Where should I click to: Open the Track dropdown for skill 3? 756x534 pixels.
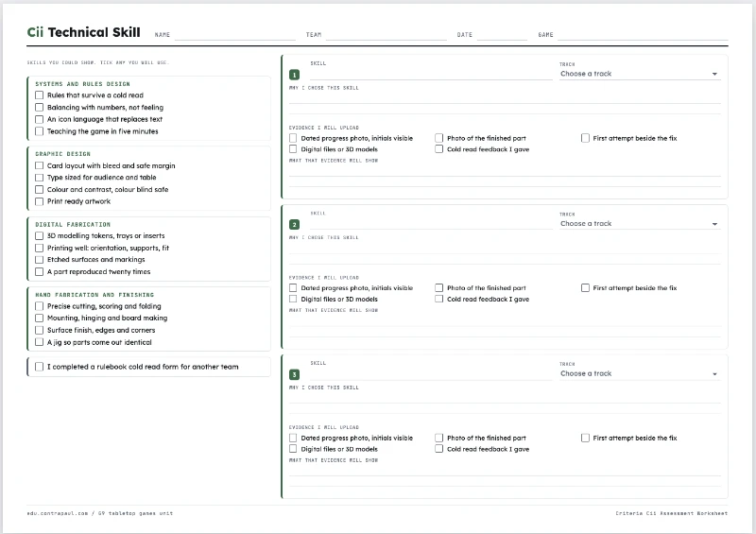pyautogui.click(x=640, y=374)
